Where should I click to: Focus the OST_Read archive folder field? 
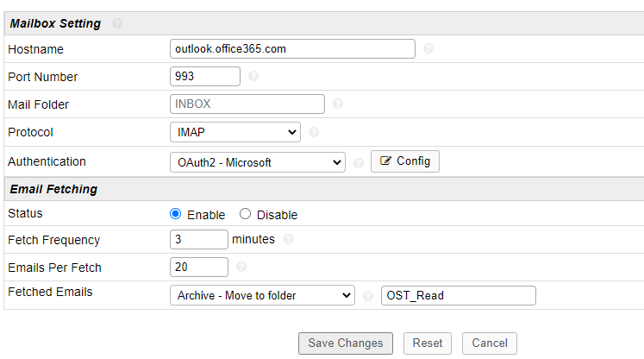pyautogui.click(x=458, y=295)
